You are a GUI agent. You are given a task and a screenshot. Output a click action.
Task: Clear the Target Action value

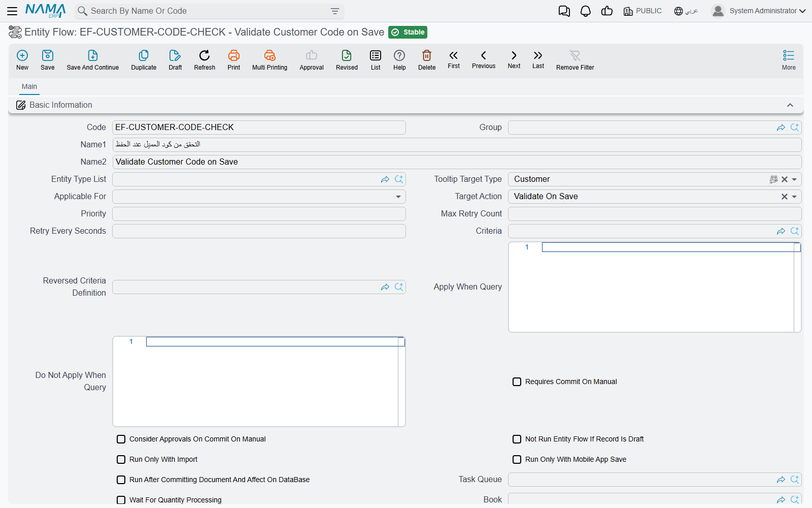[x=785, y=197]
